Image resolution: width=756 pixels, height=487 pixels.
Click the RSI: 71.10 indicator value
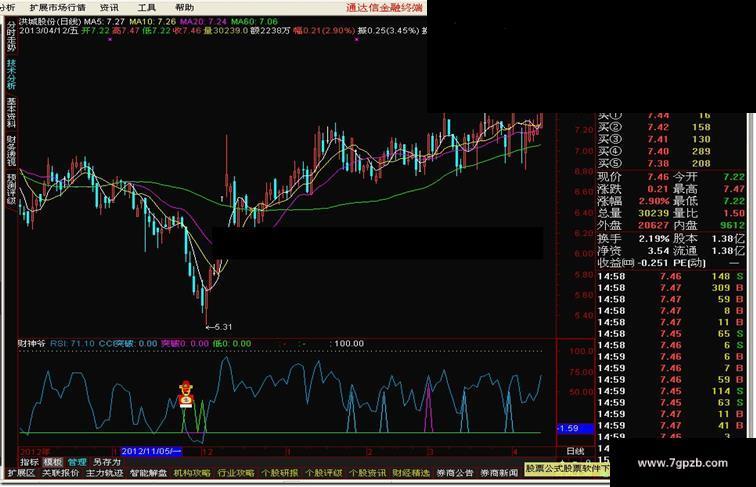72,344
